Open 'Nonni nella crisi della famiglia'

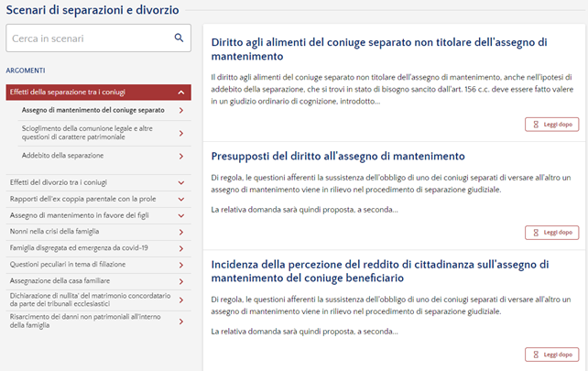pos(54,232)
